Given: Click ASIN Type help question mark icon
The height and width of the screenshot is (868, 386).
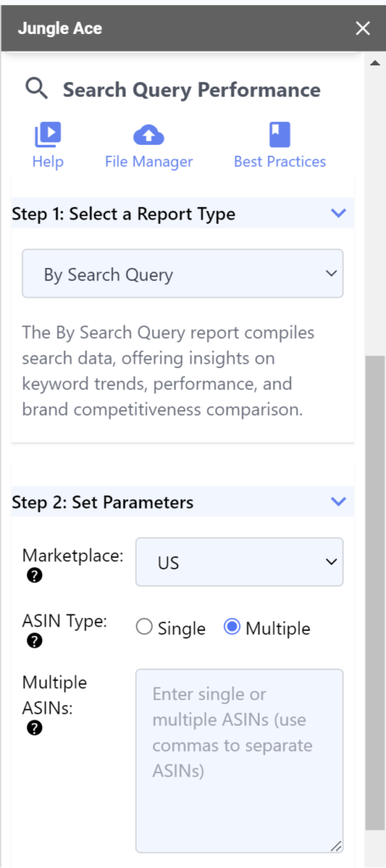Looking at the screenshot, I should point(34,642).
